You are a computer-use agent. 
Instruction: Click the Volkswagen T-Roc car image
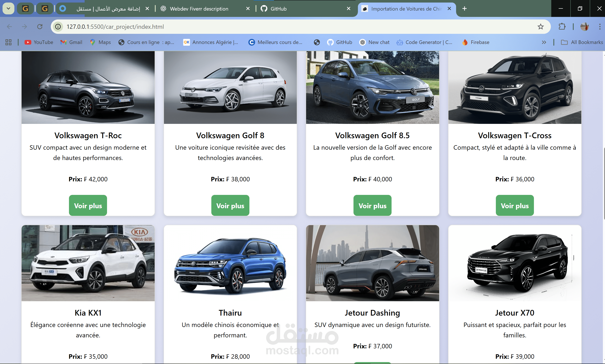[x=88, y=88]
